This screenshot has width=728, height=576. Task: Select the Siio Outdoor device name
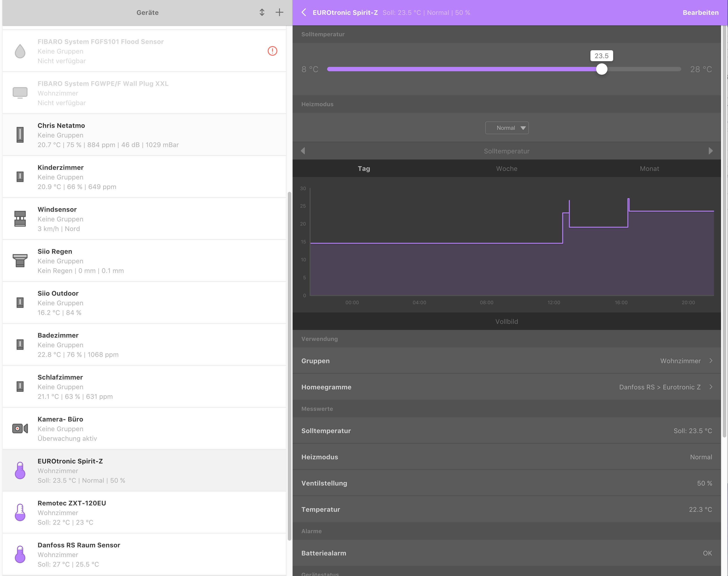58,293
